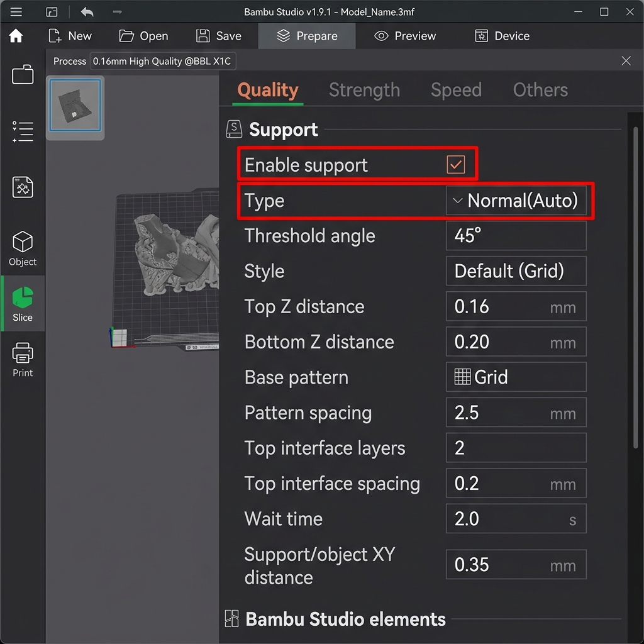The height and width of the screenshot is (644, 644).
Task: Edit the Top interface spacing value
Action: point(516,483)
